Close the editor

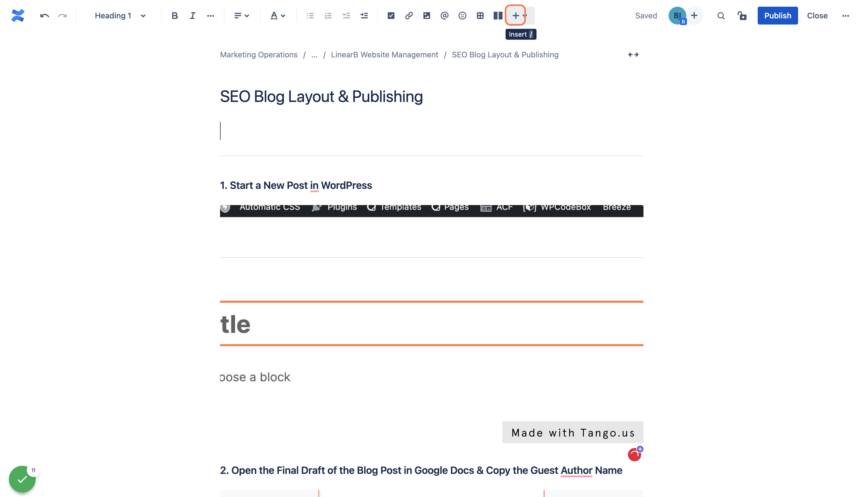coord(817,16)
